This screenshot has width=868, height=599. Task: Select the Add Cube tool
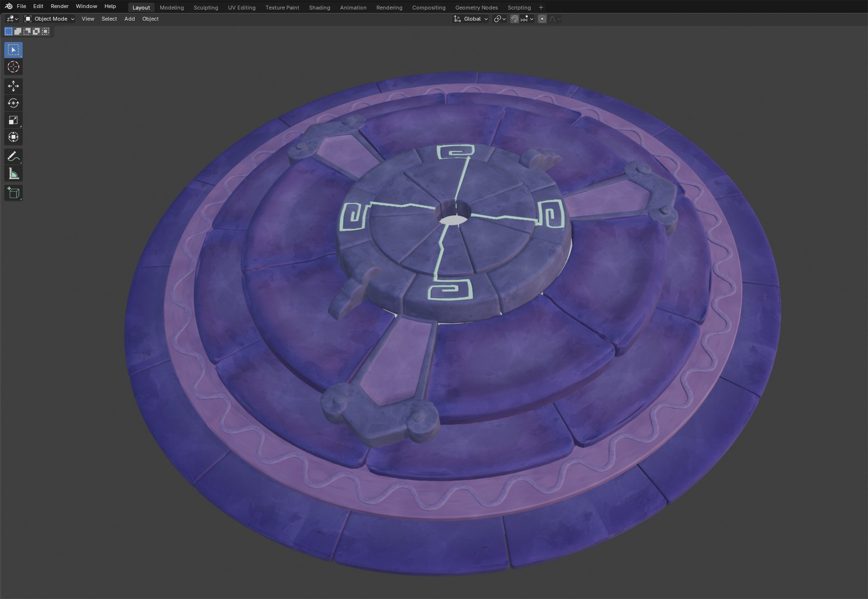(13, 192)
